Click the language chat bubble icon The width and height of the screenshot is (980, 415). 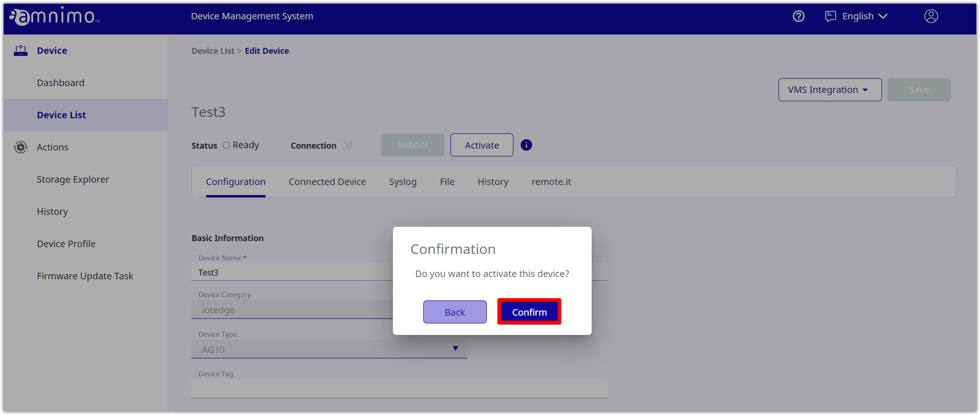(830, 17)
